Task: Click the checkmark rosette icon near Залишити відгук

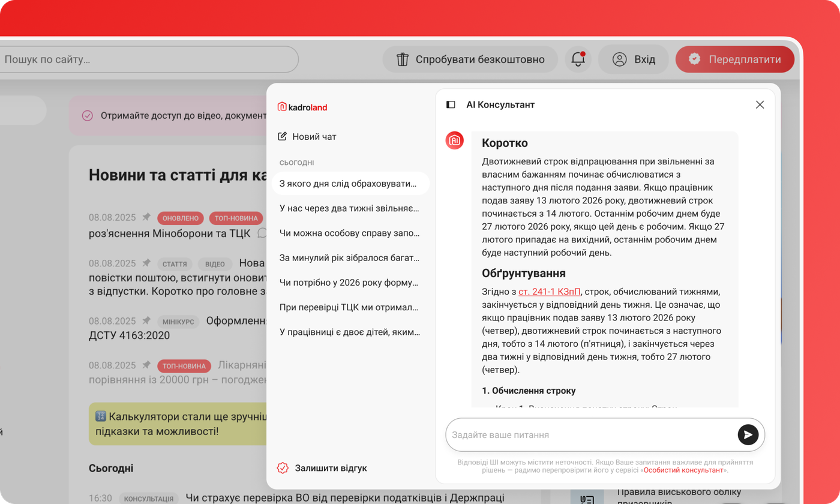Action: (281, 468)
